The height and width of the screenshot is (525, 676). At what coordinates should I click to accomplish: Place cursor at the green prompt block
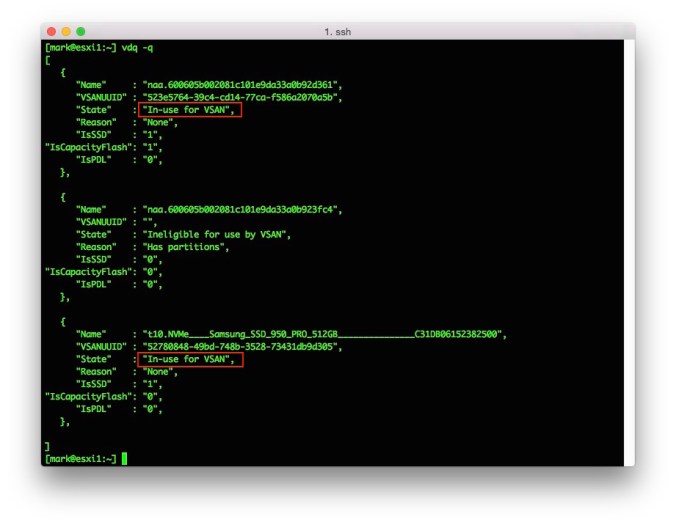(124, 458)
